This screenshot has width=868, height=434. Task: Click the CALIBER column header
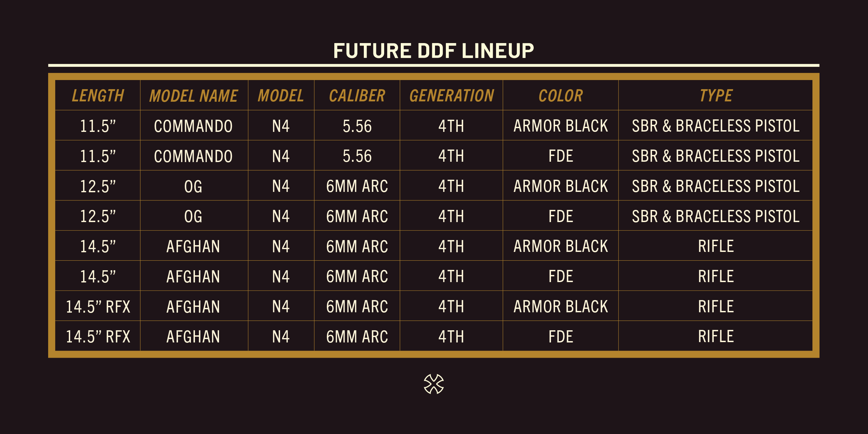[x=357, y=96]
